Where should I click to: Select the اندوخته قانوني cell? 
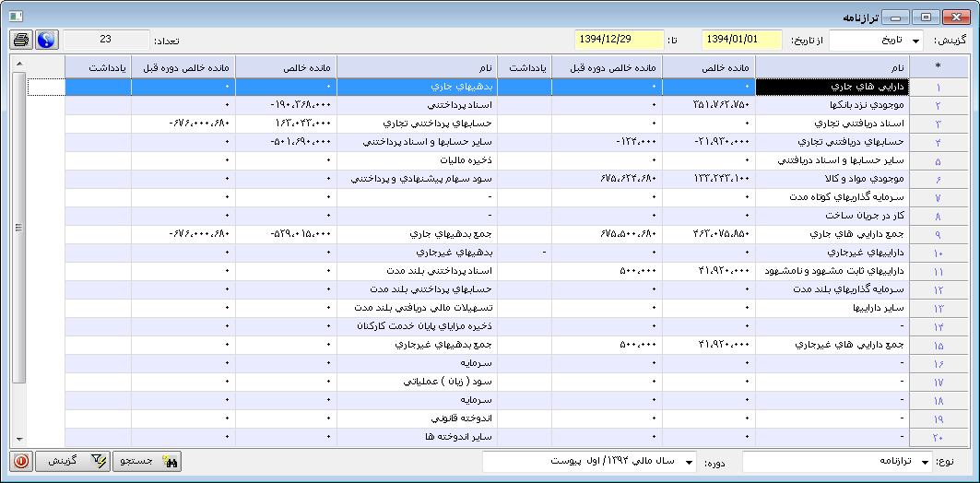pyautogui.click(x=418, y=418)
